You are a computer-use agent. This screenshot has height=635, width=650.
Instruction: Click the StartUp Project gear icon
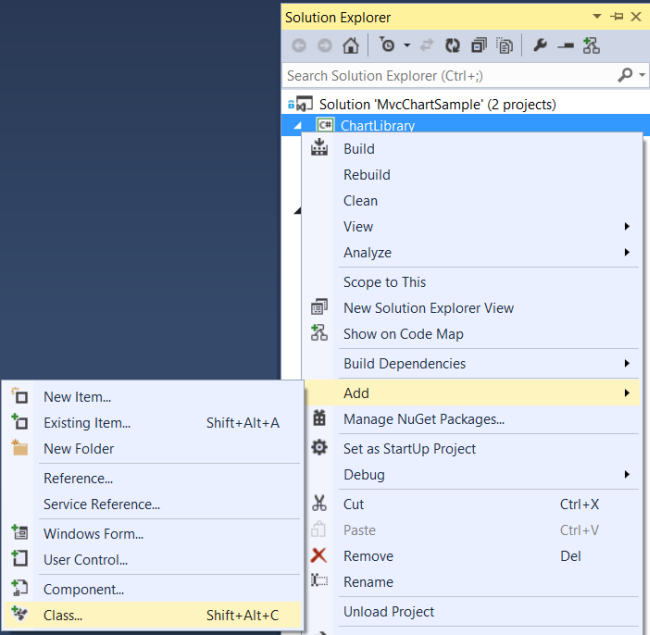319,447
